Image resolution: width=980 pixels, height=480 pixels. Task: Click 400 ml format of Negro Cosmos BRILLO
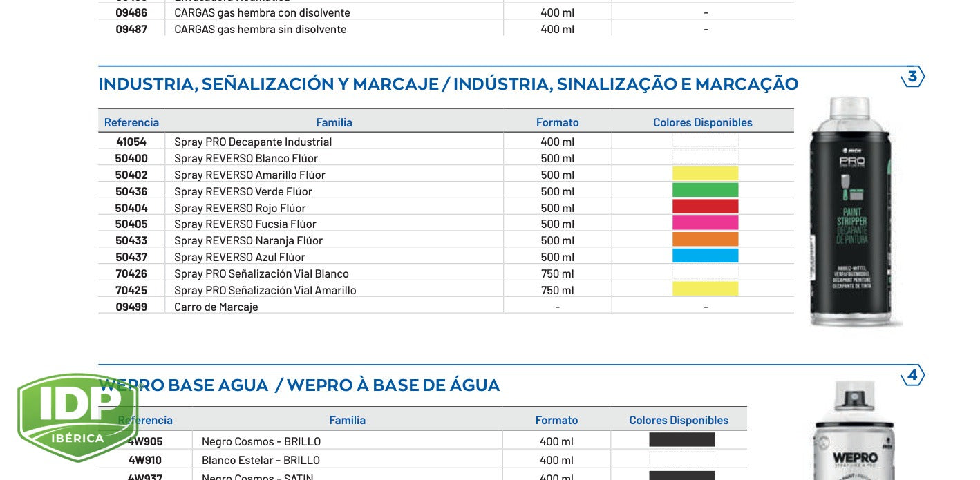[x=556, y=441]
